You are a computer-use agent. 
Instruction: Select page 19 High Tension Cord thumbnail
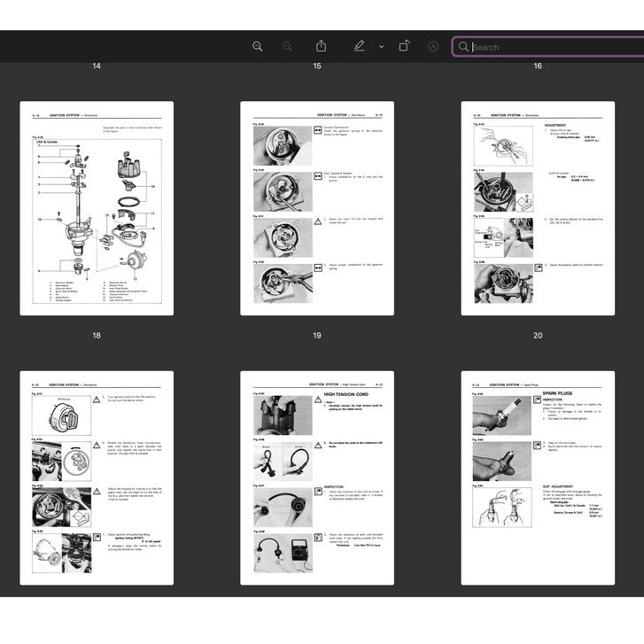click(317, 477)
